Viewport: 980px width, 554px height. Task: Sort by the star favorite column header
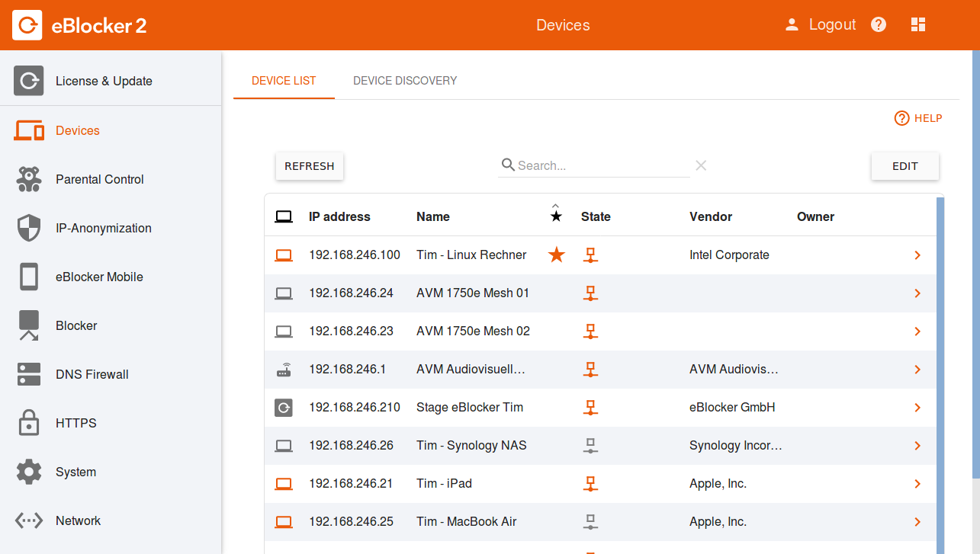[x=556, y=215]
